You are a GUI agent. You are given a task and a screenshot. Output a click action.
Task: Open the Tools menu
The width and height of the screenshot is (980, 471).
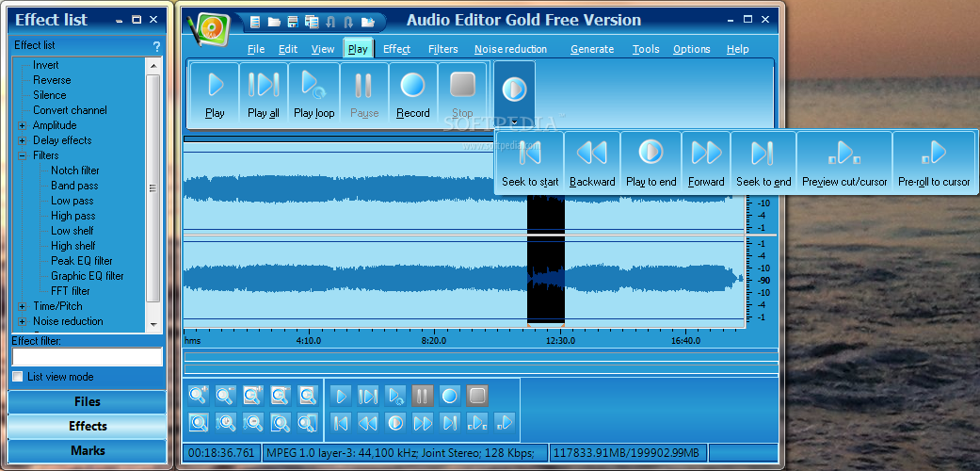[646, 49]
